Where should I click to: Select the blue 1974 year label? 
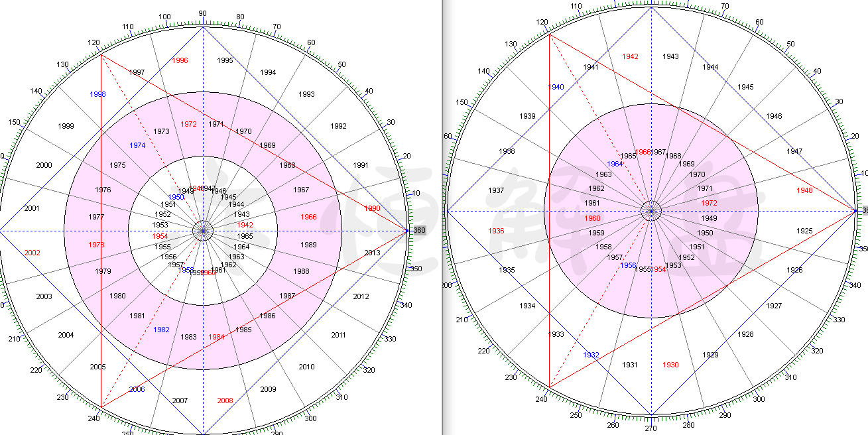point(137,145)
